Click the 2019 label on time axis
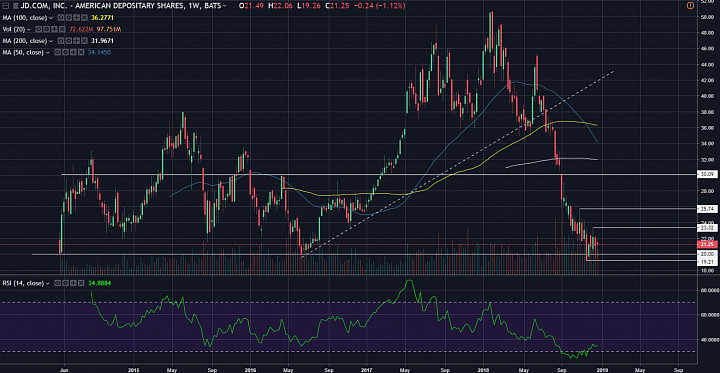Screen dimensions: 720x373 (601, 369)
